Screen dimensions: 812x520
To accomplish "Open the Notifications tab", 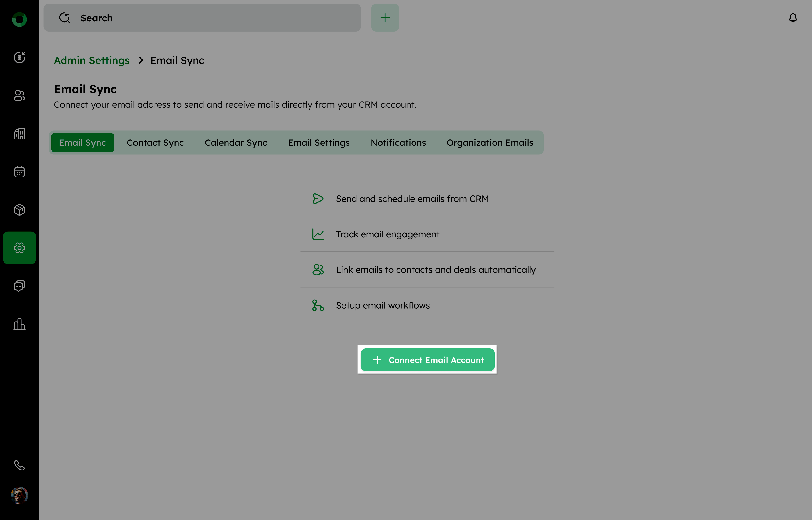I will (398, 143).
